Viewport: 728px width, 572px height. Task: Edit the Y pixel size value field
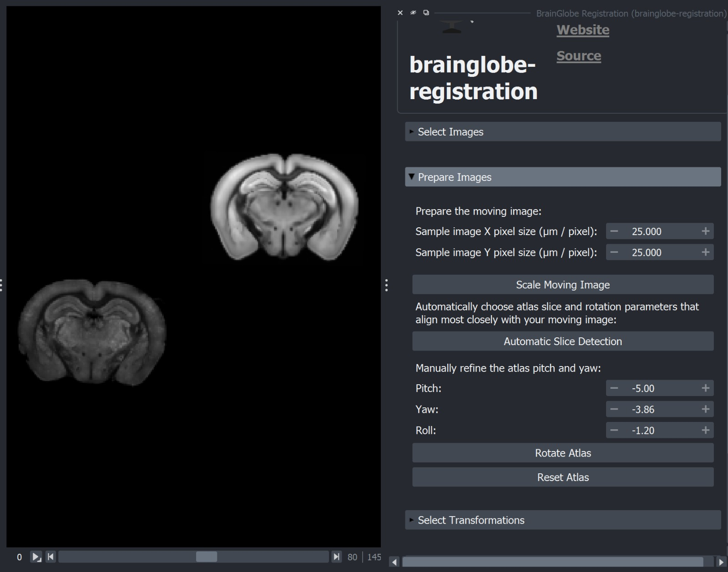[660, 252]
